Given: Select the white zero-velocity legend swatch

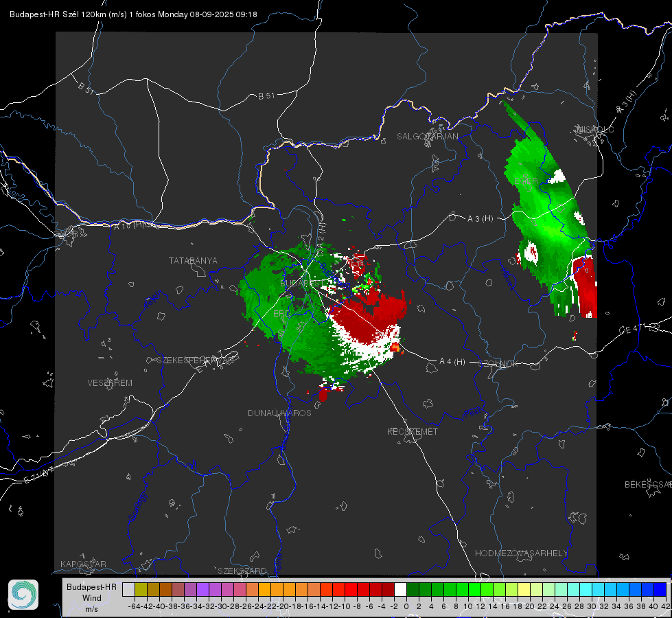Looking at the screenshot, I should tap(400, 589).
